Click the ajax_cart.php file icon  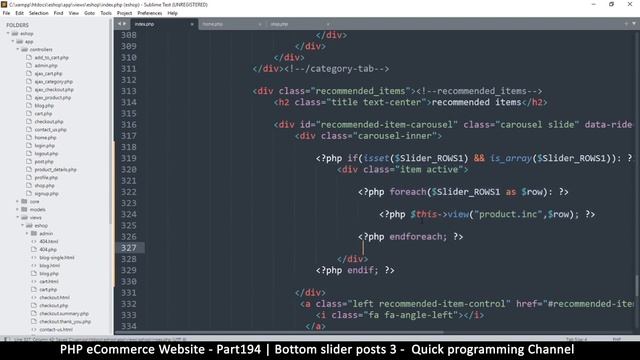[x=29, y=73]
